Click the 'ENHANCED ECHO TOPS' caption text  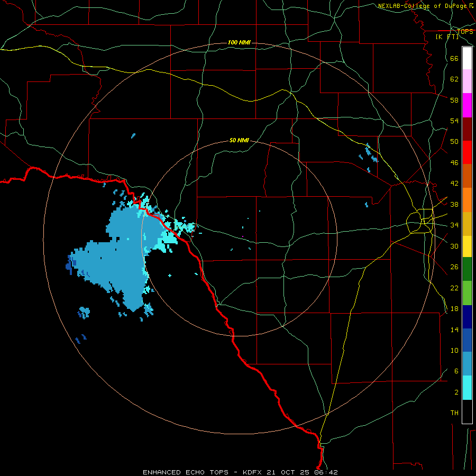coord(186,472)
